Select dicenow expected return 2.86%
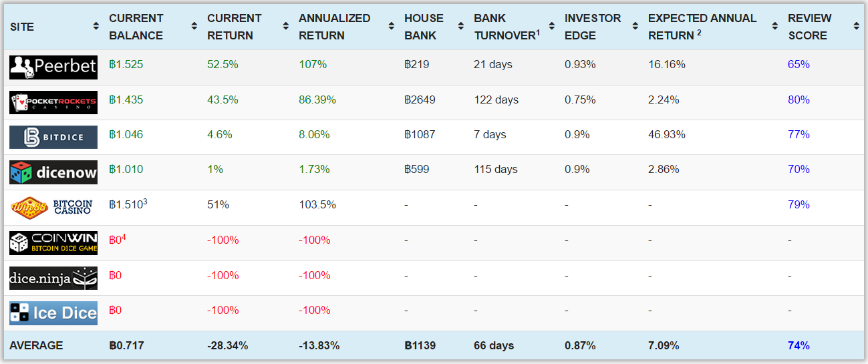868x364 pixels. (x=664, y=170)
